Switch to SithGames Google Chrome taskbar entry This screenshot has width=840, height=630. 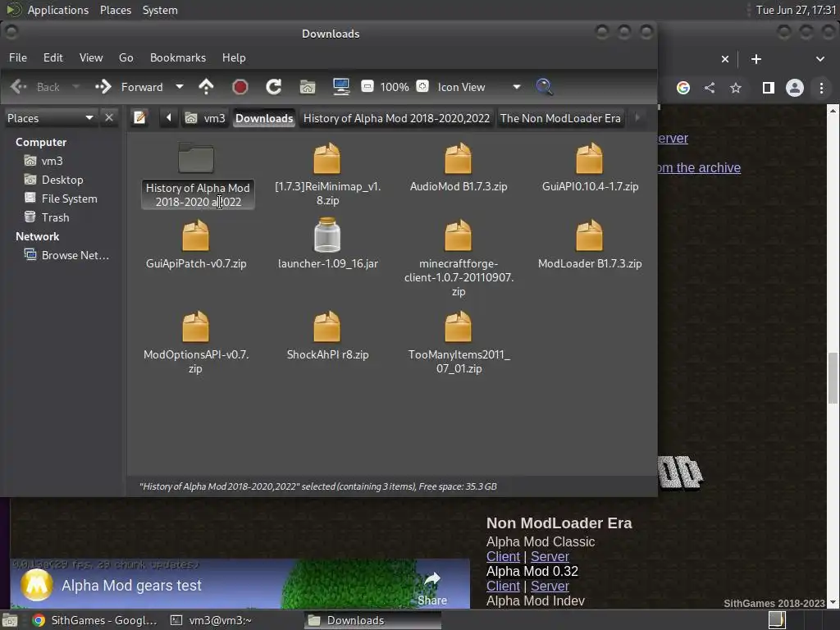94,620
